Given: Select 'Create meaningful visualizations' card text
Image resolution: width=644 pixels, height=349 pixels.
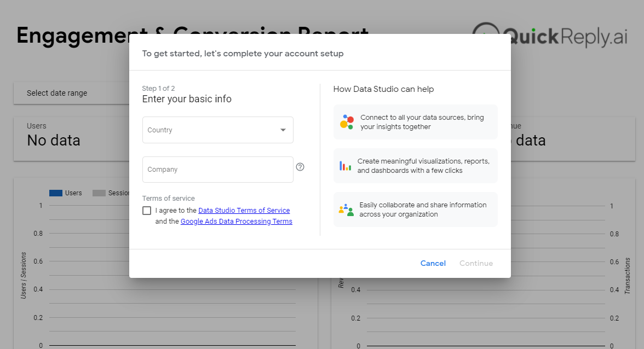Looking at the screenshot, I should 423,166.
